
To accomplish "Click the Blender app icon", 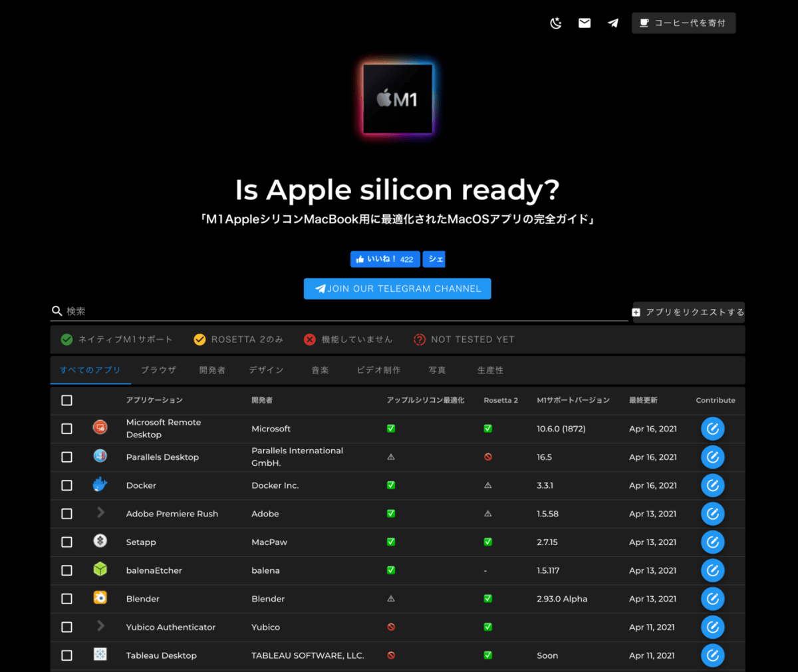I will point(100,598).
